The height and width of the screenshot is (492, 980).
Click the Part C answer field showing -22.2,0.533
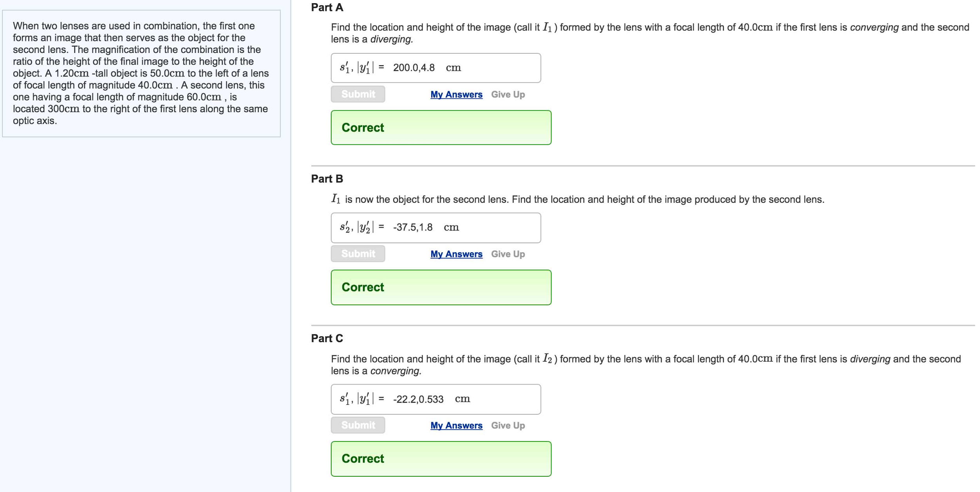pyautogui.click(x=435, y=399)
